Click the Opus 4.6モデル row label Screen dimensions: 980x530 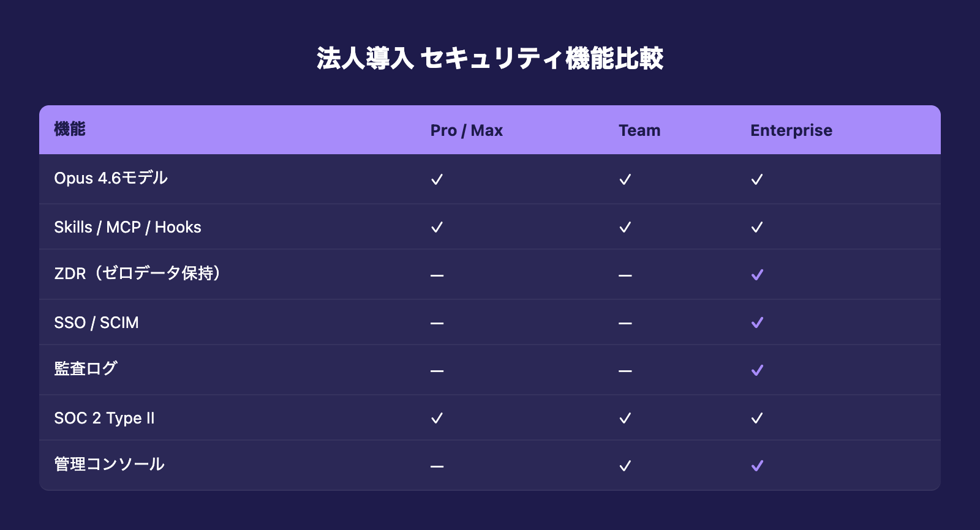coord(111,178)
